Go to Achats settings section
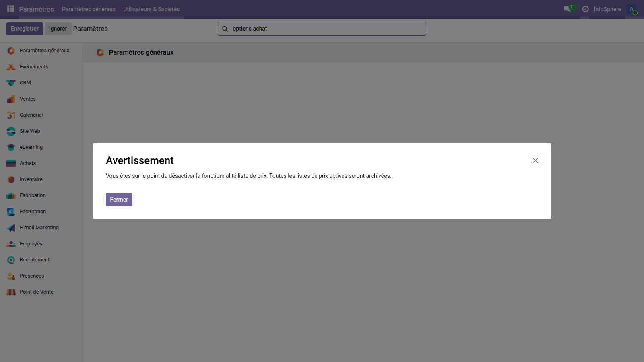Viewport: 644px width, 362px height. (x=28, y=163)
